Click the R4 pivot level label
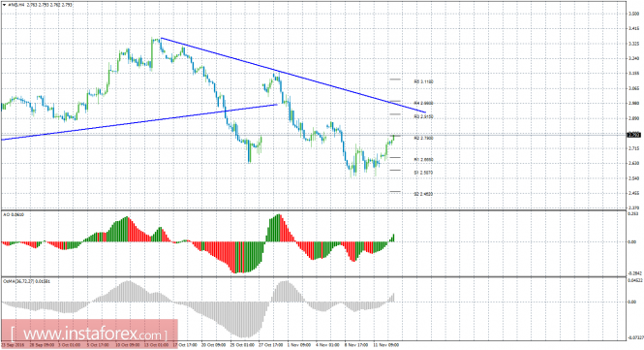 point(423,103)
